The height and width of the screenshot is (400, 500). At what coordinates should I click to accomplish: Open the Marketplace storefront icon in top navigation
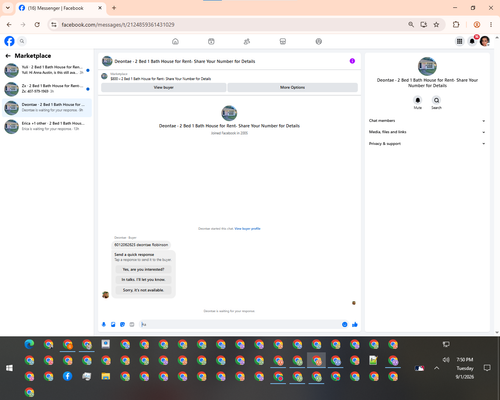tap(283, 41)
